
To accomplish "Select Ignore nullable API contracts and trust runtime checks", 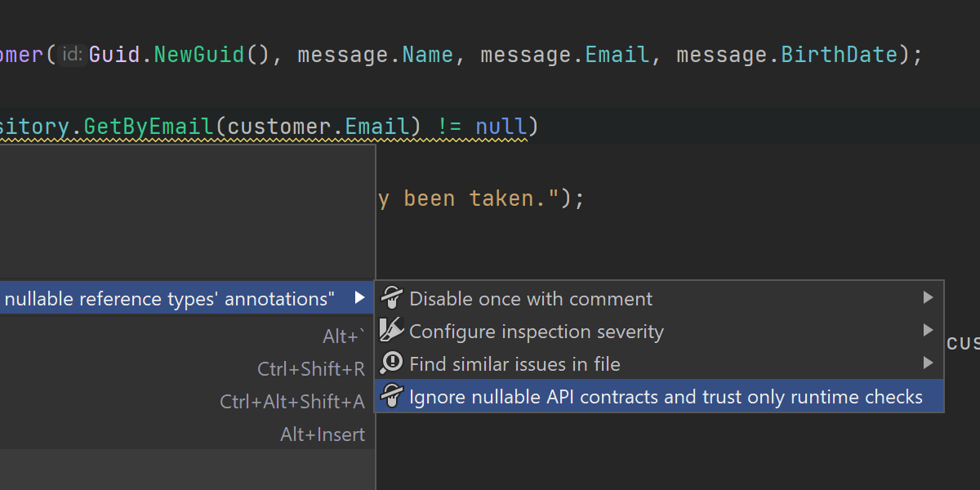I will [x=666, y=397].
